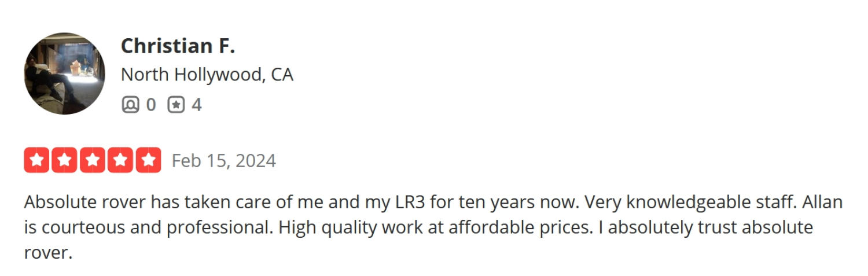Click the reviewer name Christian F.
Screen dimensions: 868x276
point(178,46)
